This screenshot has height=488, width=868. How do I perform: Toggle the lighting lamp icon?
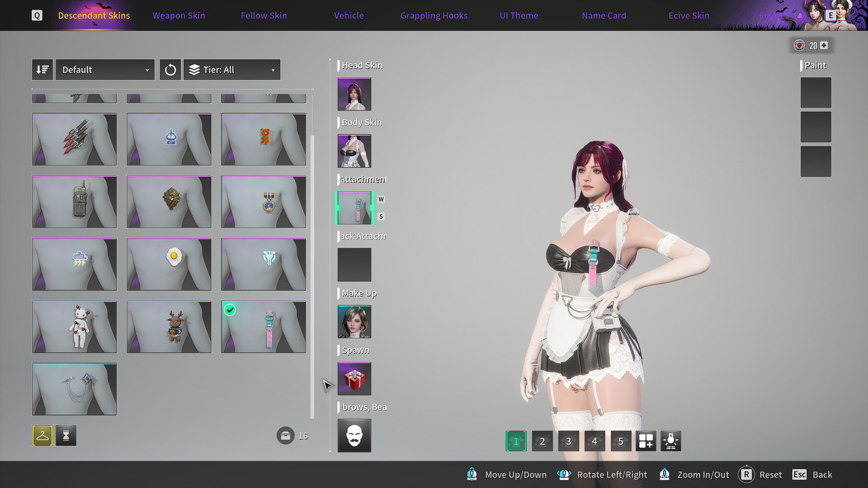point(671,441)
